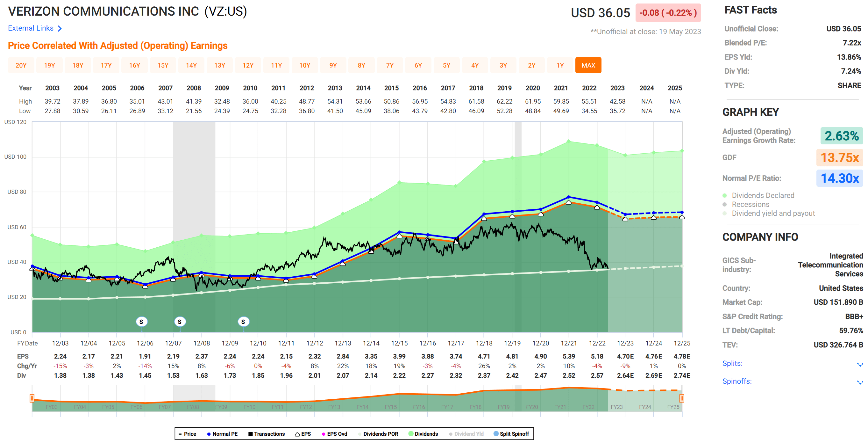Switch to 5Y time range
868x443 pixels.
pos(446,65)
